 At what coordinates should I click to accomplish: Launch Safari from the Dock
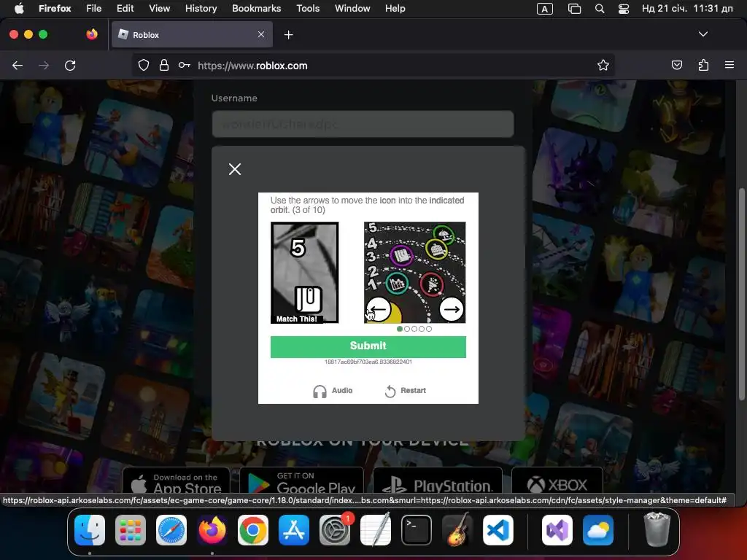point(171,530)
